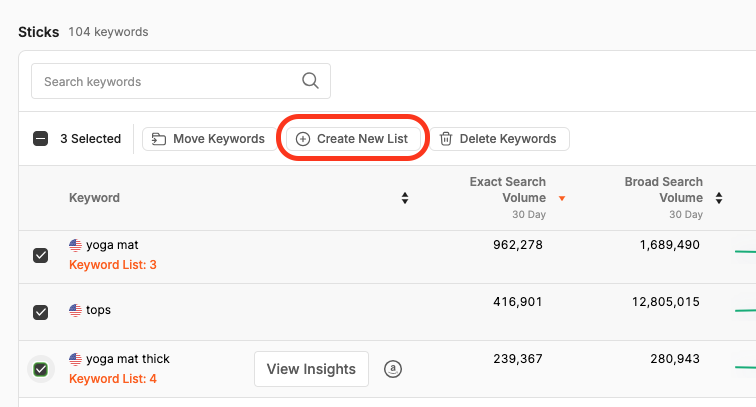The width and height of the screenshot is (756, 407).
Task: Click the flag icon for yoga mat thick
Action: 75,359
